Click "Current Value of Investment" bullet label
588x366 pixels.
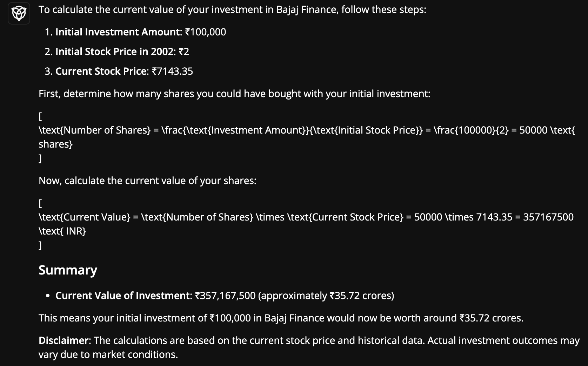tap(122, 296)
